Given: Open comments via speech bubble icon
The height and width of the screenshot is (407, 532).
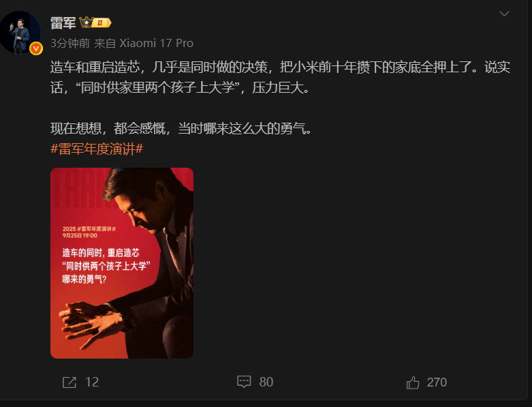Looking at the screenshot, I should coord(244,382).
